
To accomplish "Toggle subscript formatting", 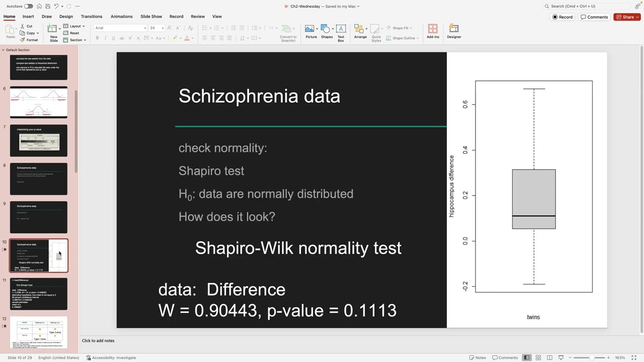I will click(x=138, y=38).
